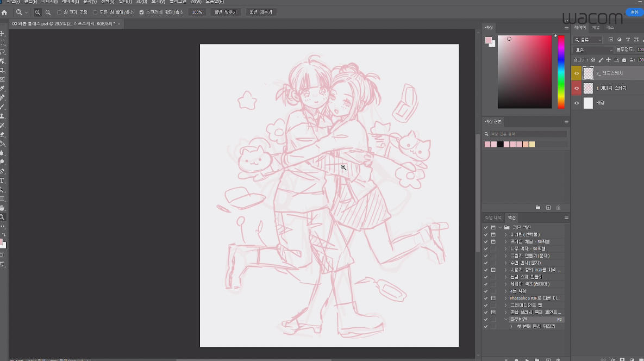Enable the 창 크기 조정 checkbox
Screen dimensions: 644x361
click(59, 13)
